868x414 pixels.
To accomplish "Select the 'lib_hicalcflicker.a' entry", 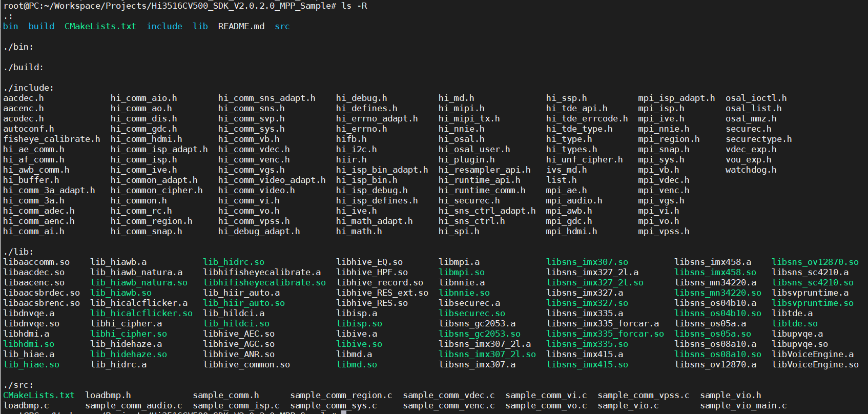I will pos(139,303).
